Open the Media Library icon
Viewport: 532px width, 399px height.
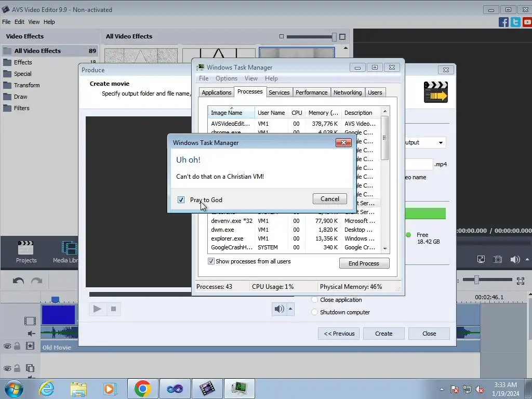tap(65, 252)
